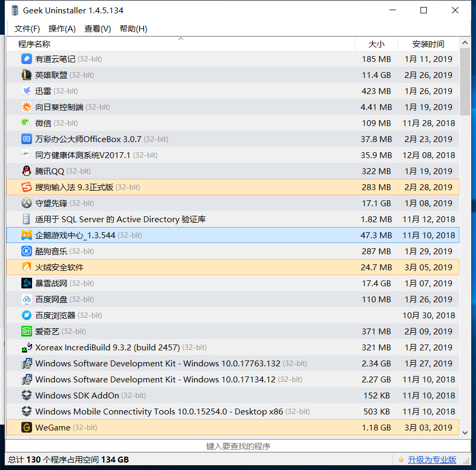Click the Windows SDK 10.0.17763.132 icon
The width and height of the screenshot is (476, 470).
pyautogui.click(x=26, y=364)
